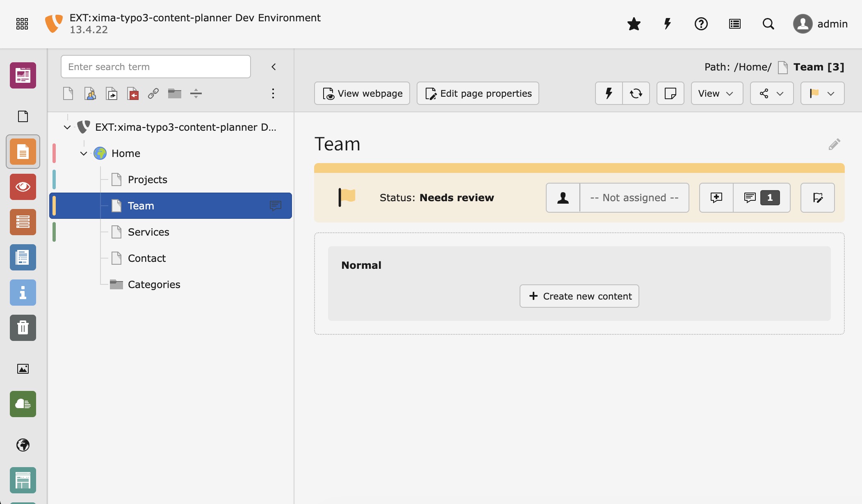Toggle the comments panel showing 1 comment
Screen dimensions: 862x504
click(761, 198)
